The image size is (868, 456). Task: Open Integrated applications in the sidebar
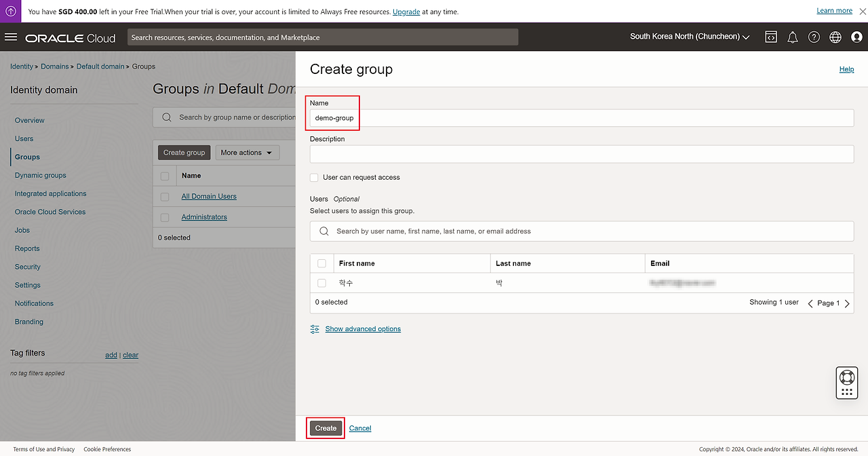pyautogui.click(x=51, y=193)
